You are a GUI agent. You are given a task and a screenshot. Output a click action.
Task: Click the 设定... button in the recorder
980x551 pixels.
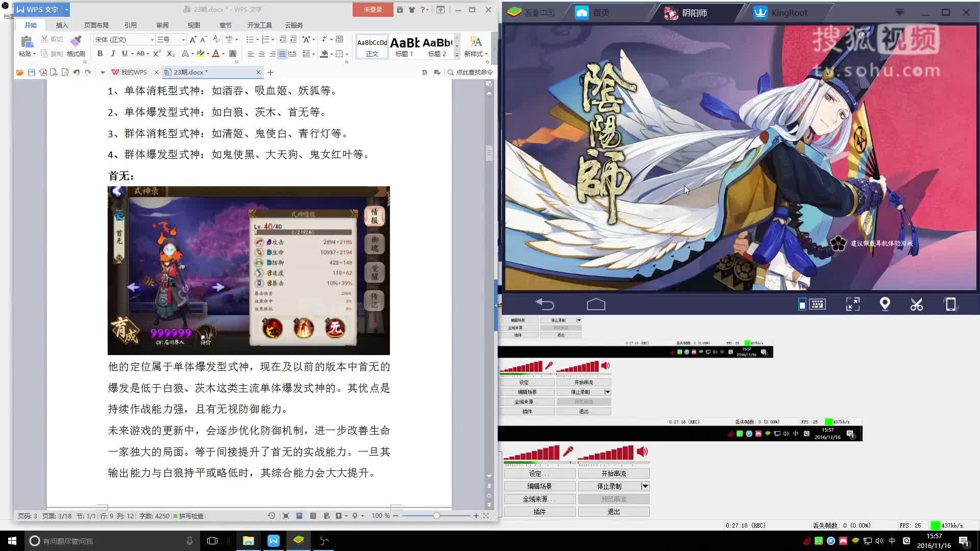coord(540,473)
